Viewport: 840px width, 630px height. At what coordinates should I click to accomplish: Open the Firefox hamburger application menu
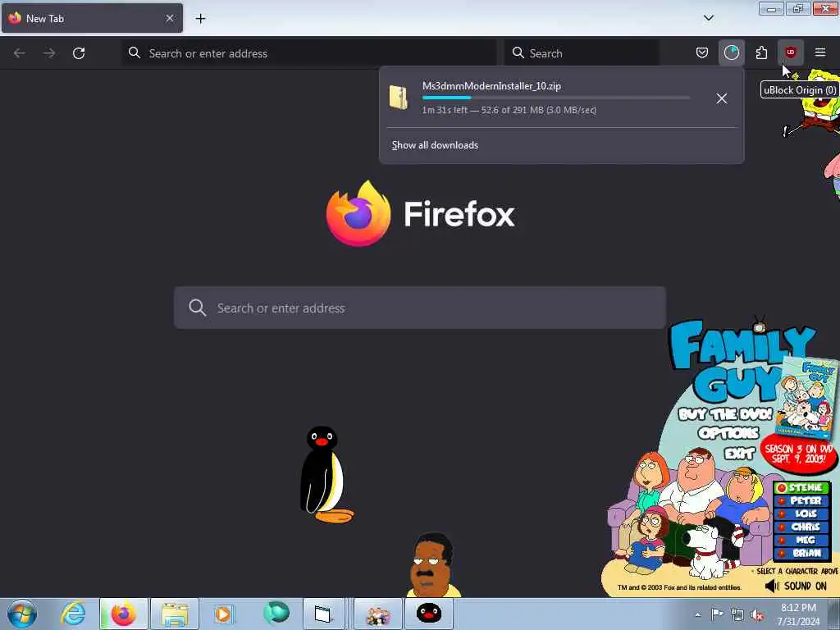click(x=820, y=52)
